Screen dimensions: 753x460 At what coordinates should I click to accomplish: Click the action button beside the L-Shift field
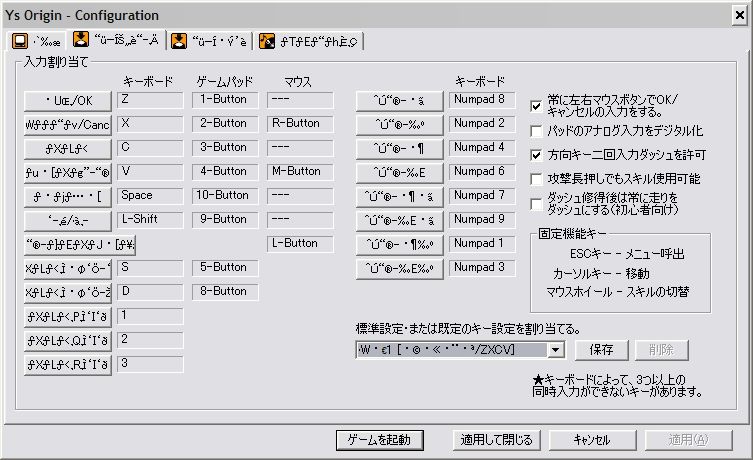pos(68,221)
